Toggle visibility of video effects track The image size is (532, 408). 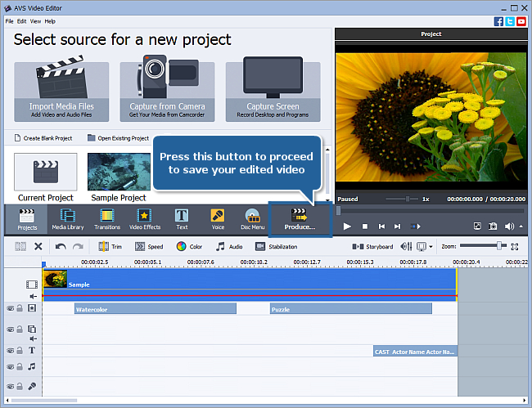(x=11, y=308)
